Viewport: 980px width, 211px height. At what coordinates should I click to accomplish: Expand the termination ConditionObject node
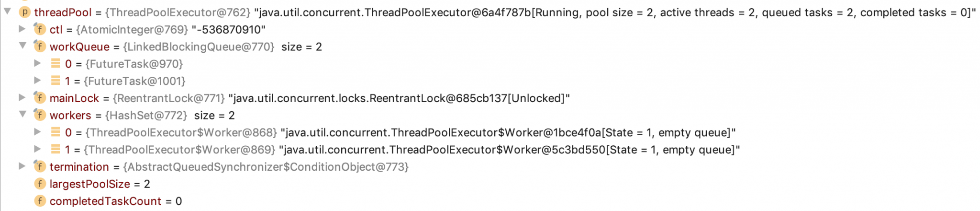click(22, 166)
